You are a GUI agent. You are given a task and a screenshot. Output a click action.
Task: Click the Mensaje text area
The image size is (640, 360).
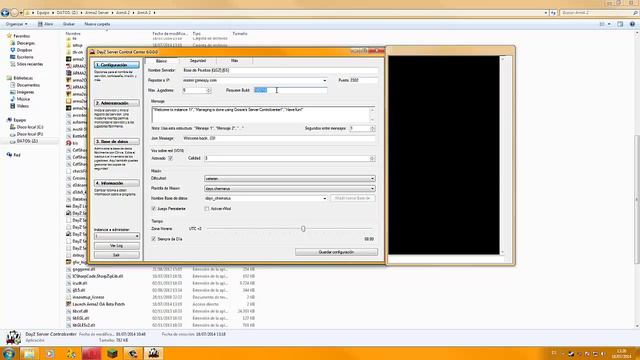tap(263, 114)
